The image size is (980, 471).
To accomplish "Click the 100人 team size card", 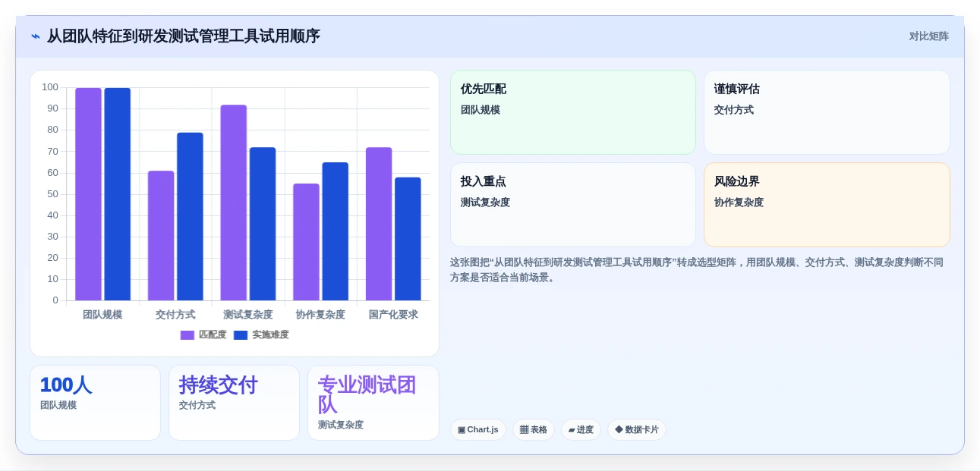I will pyautogui.click(x=95, y=403).
